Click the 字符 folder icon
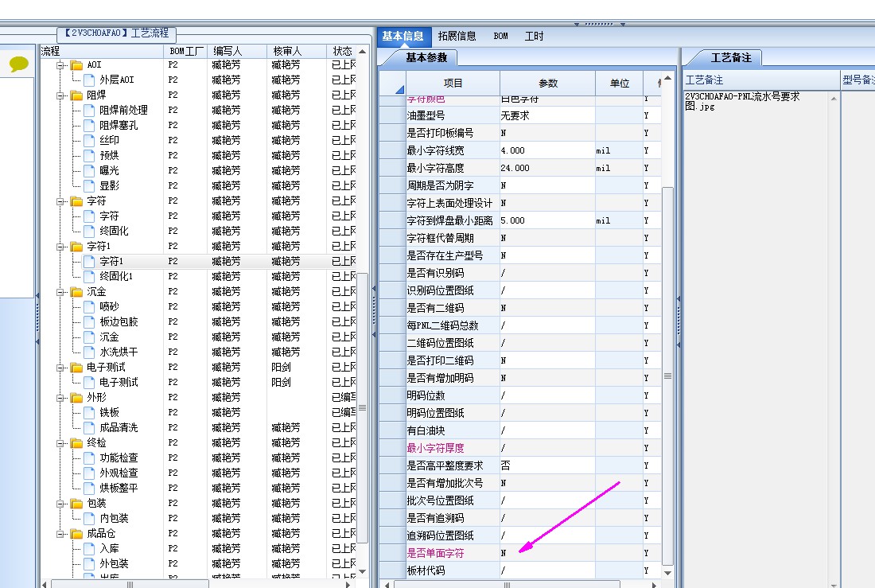 77,201
